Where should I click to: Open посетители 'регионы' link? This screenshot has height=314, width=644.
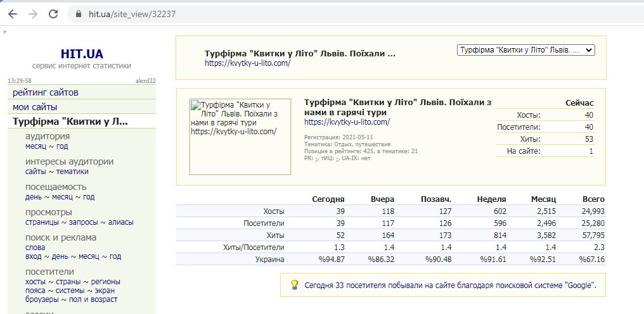point(106,282)
